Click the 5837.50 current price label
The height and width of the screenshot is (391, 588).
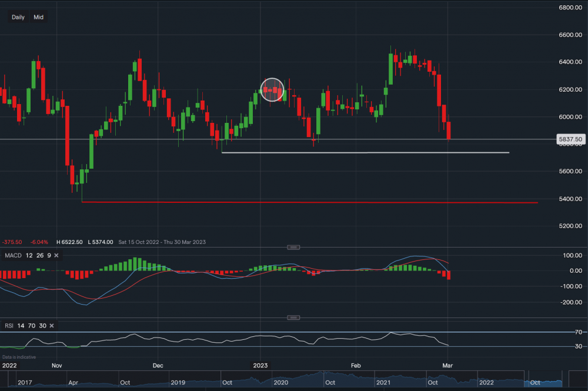click(x=571, y=139)
